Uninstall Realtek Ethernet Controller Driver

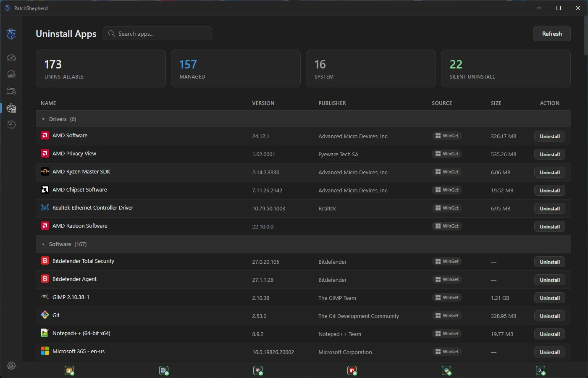550,209
